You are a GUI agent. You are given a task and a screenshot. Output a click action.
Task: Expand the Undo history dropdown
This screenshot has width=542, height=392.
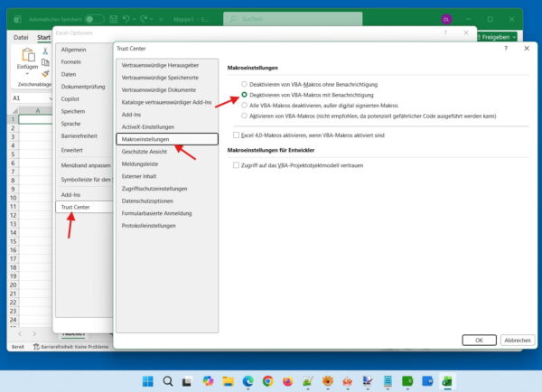click(x=134, y=19)
